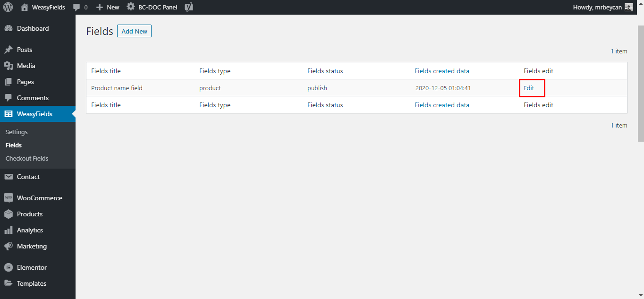Screen dimensions: 644x299
Task: Click the Marketing megaphone icon
Action: pos(8,246)
